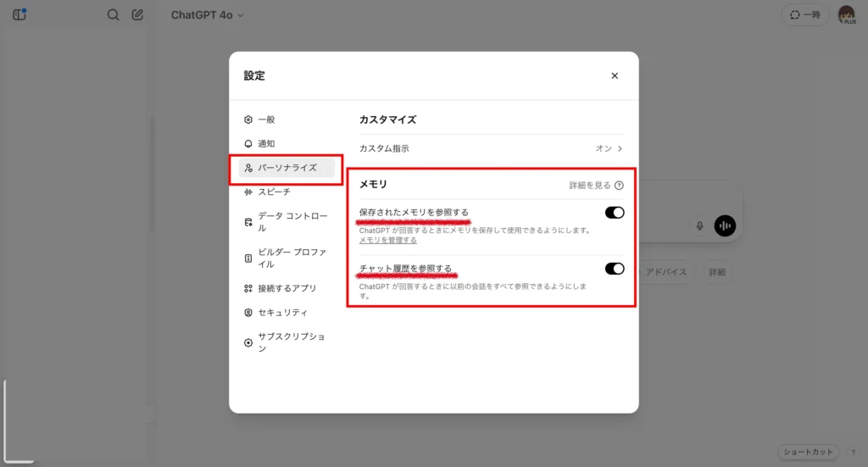This screenshot has height=467, width=868.
Task: Expand カスタム指示 via オン chevron
Action: click(x=609, y=148)
